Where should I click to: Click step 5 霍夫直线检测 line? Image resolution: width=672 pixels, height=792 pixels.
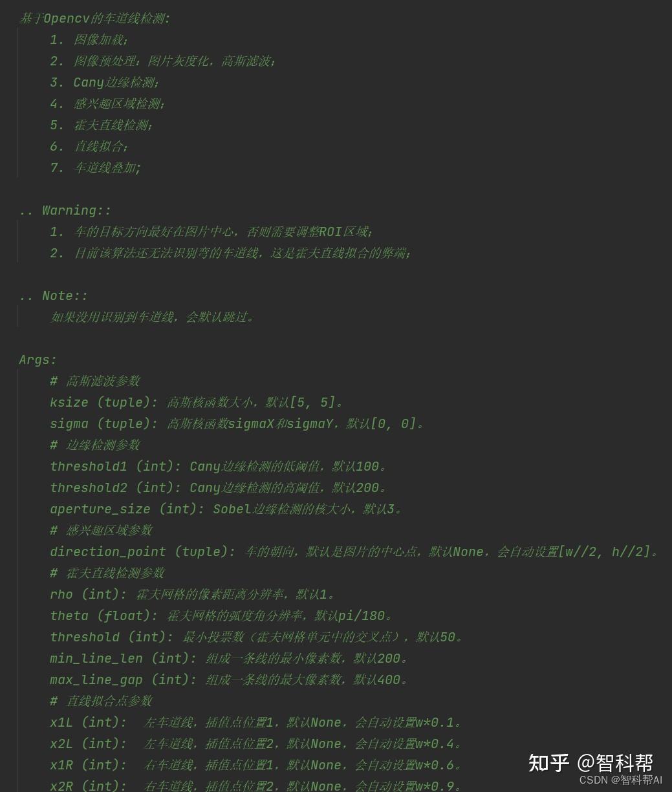(x=102, y=125)
